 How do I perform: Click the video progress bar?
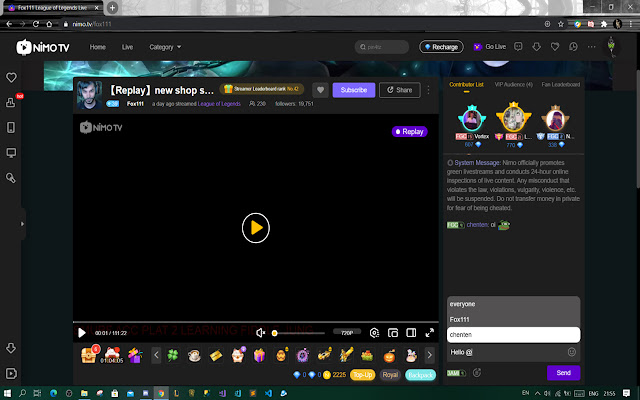256,322
